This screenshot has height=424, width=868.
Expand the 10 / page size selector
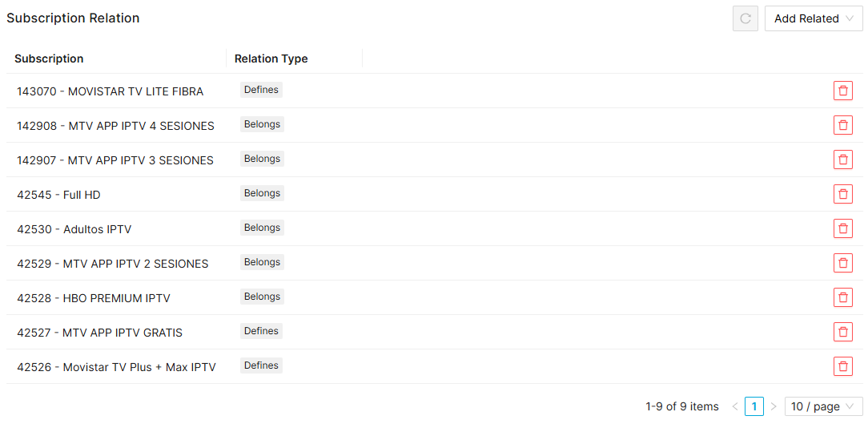pos(822,406)
